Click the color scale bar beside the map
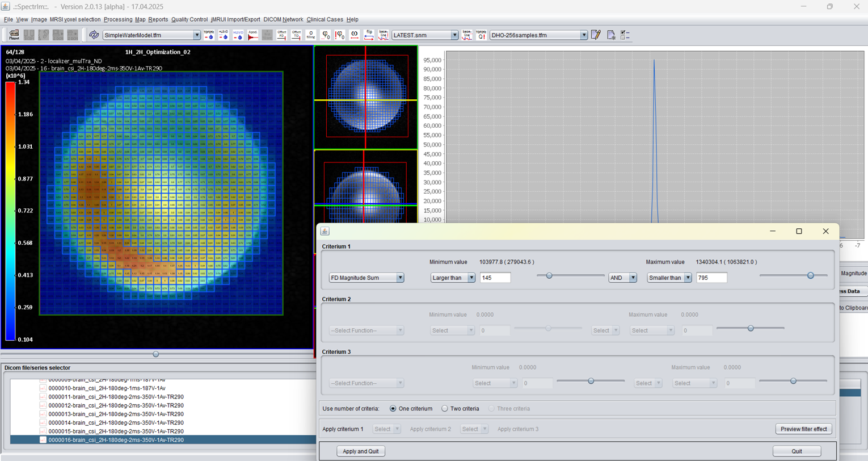This screenshot has height=461, width=868. tap(10, 211)
